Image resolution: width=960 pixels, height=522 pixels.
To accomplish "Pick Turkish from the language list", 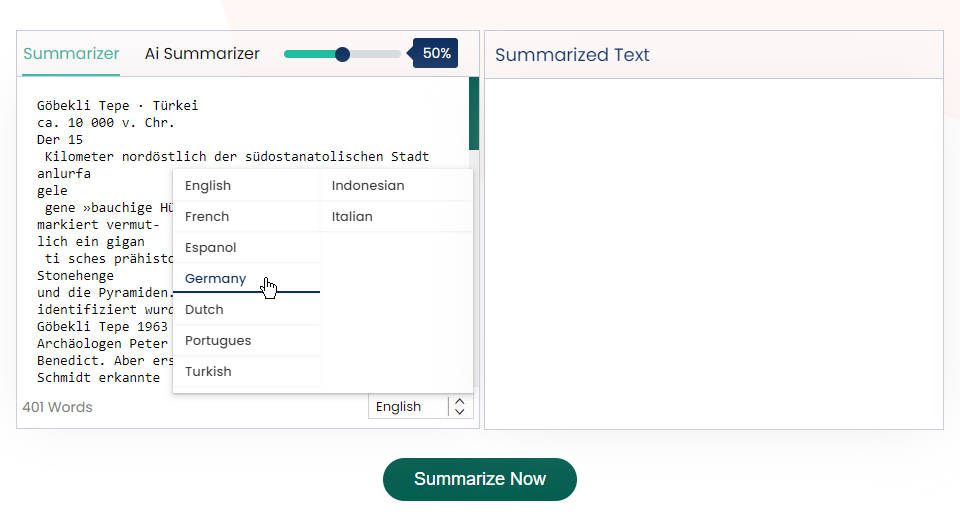I will (247, 371).
